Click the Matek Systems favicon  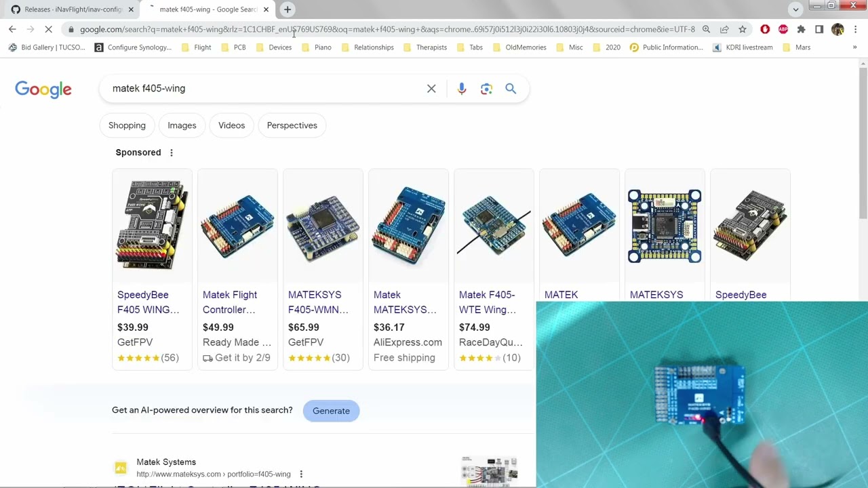coord(121,468)
